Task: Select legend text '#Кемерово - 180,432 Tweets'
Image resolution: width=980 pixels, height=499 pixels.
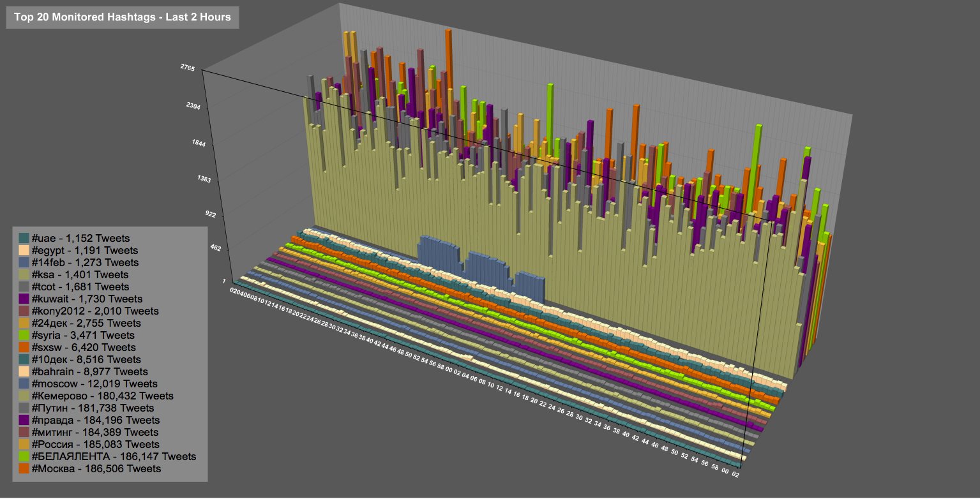Action: point(102,396)
